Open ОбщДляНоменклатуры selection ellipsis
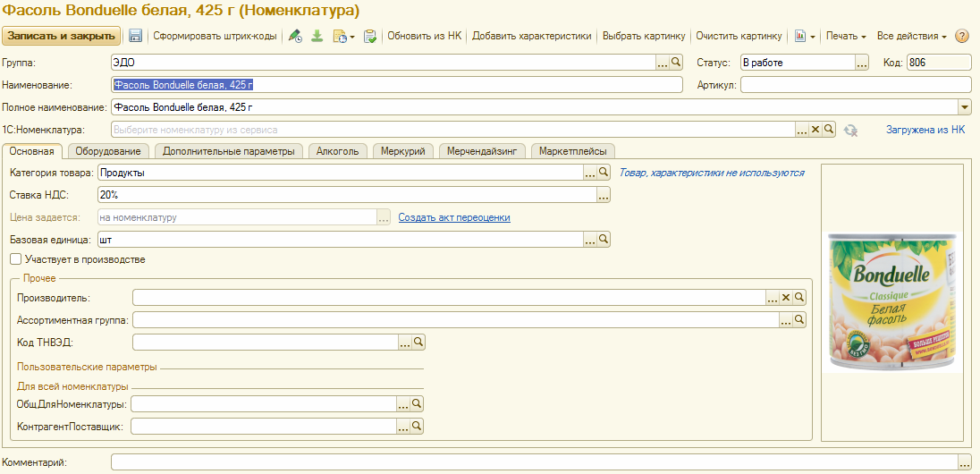The height and width of the screenshot is (474, 980). click(404, 404)
